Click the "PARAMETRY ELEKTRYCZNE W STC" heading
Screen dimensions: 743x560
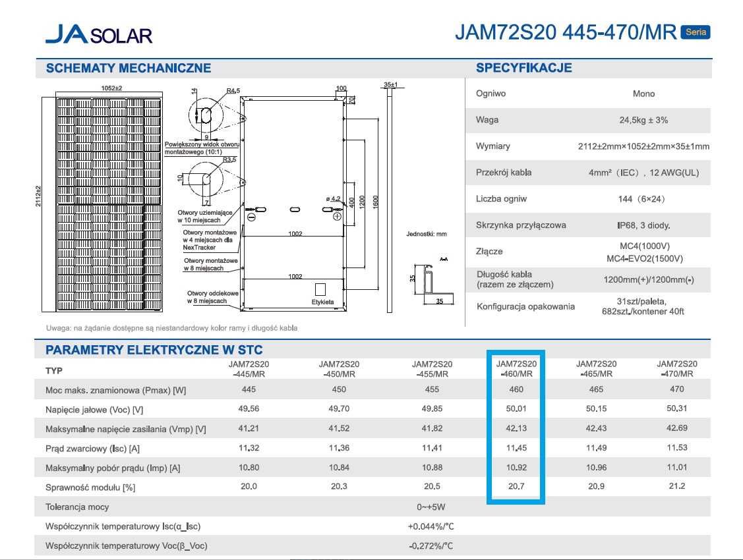pyautogui.click(x=154, y=350)
